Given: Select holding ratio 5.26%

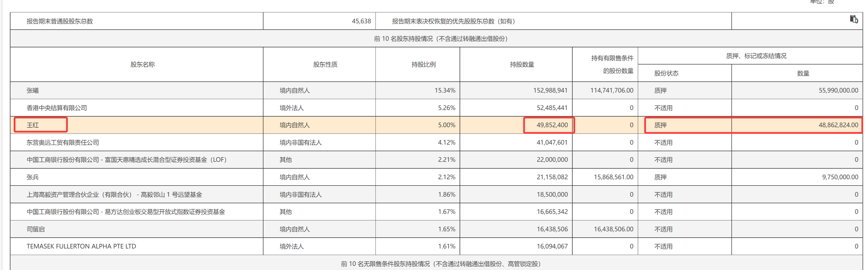Looking at the screenshot, I should [446, 108].
